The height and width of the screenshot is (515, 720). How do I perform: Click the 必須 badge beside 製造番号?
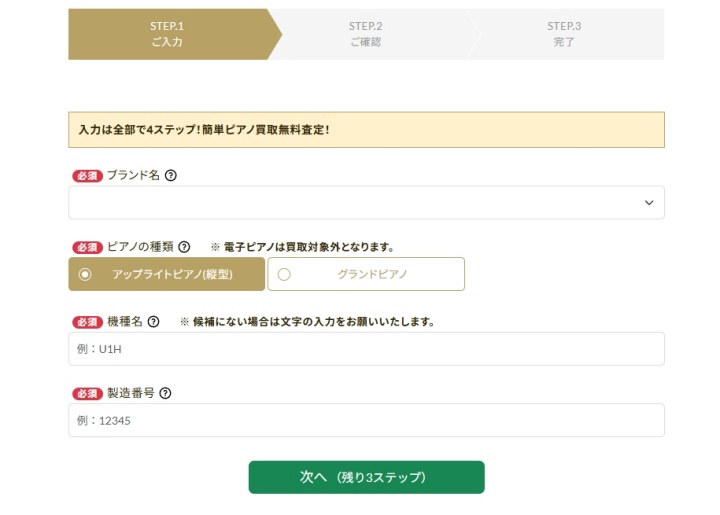(87, 393)
